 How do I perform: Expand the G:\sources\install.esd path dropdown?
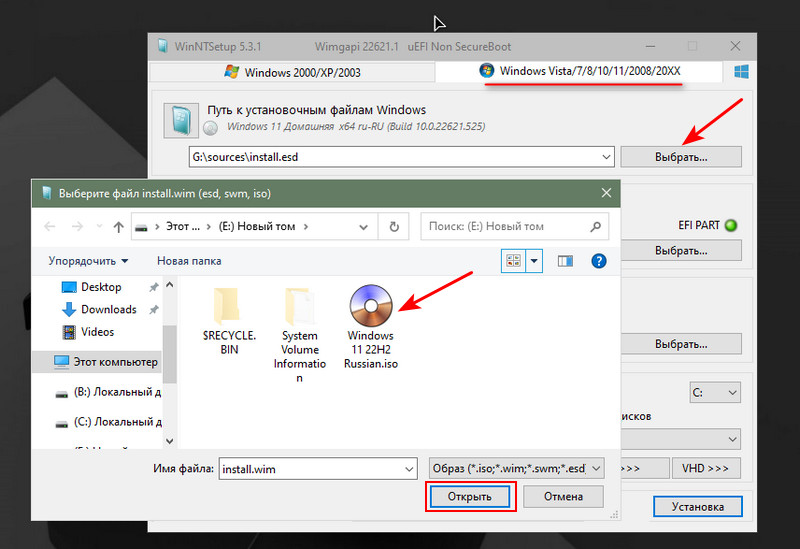606,157
